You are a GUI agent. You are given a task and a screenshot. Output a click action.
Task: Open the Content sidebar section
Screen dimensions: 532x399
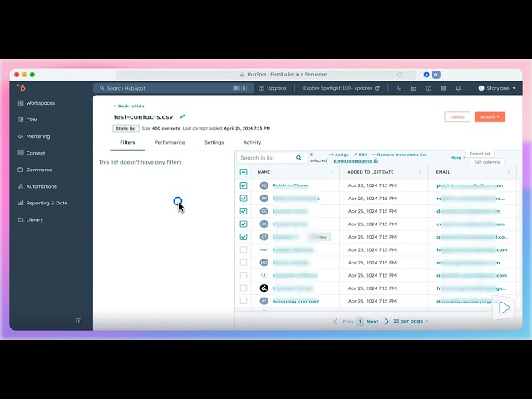point(32,153)
